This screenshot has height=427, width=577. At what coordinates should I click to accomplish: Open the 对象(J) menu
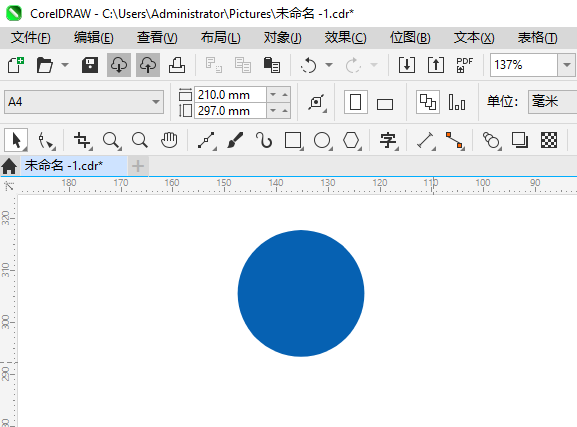click(x=283, y=38)
